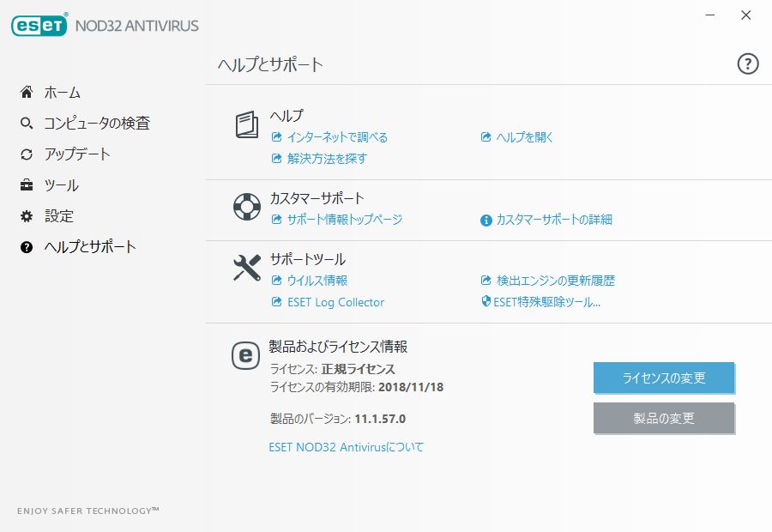Click the question icon beside ヘルプとサポート in sidebar
Viewport: 772px width, 532px height.
click(27, 247)
